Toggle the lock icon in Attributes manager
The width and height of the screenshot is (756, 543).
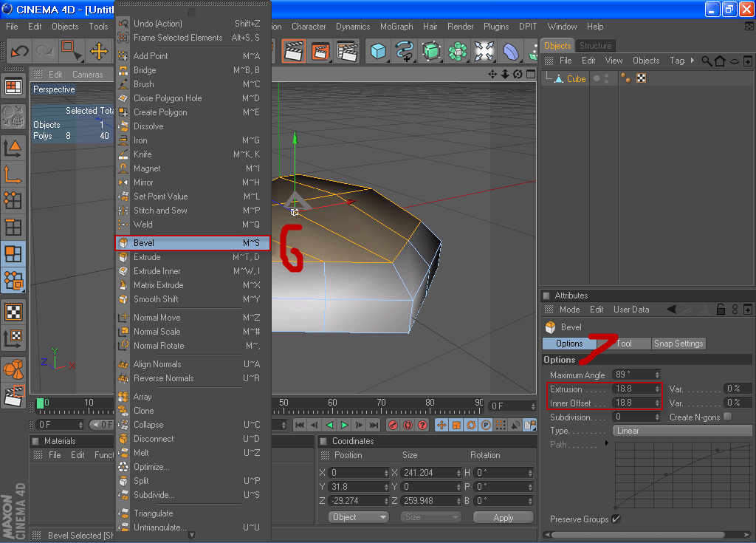point(721,310)
